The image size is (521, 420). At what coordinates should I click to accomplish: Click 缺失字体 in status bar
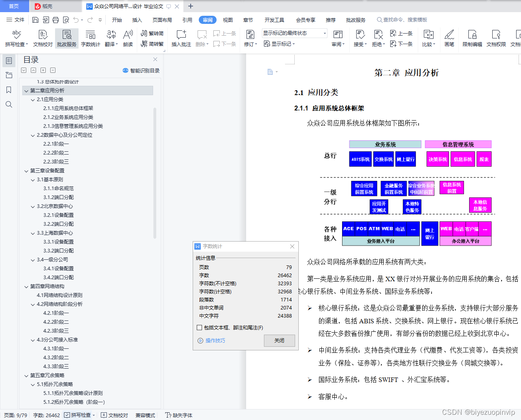179,415
